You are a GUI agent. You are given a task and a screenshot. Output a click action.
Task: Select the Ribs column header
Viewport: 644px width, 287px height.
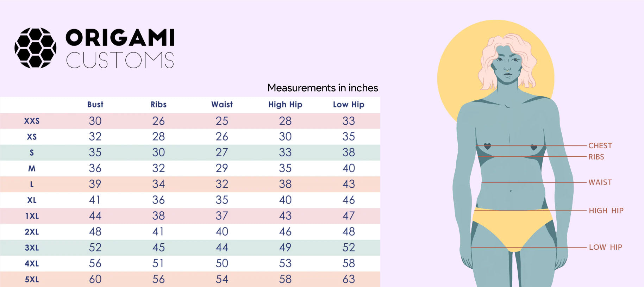(158, 105)
